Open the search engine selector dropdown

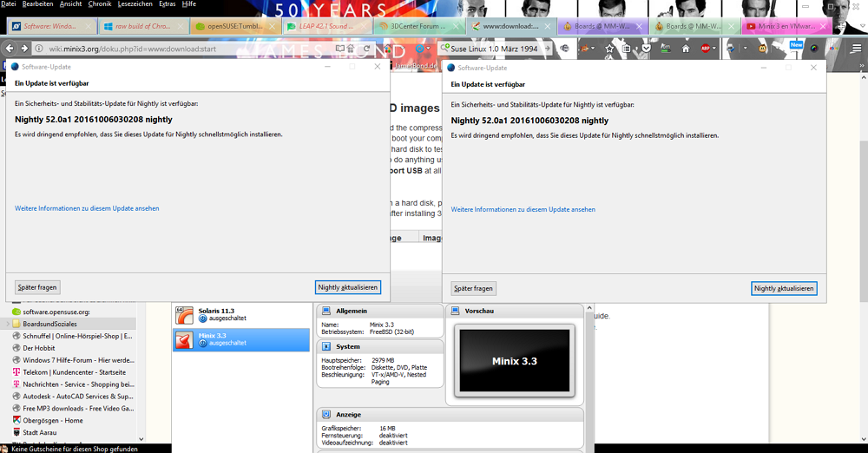pos(446,49)
